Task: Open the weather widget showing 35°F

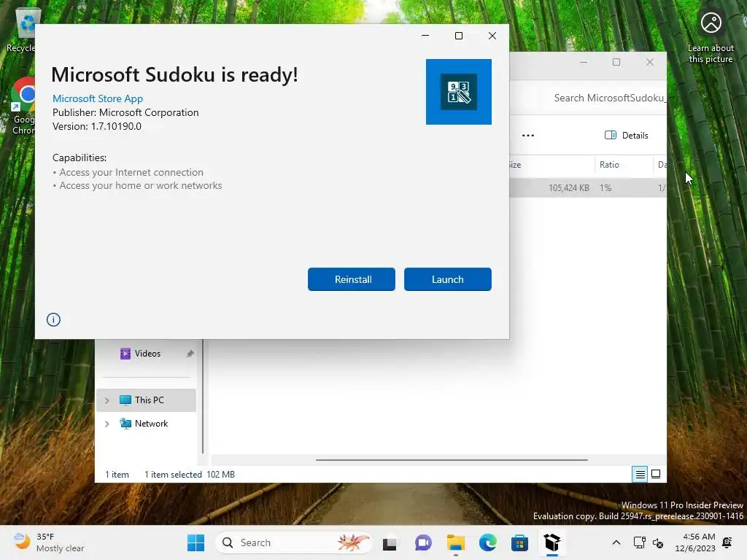Action: [49, 542]
